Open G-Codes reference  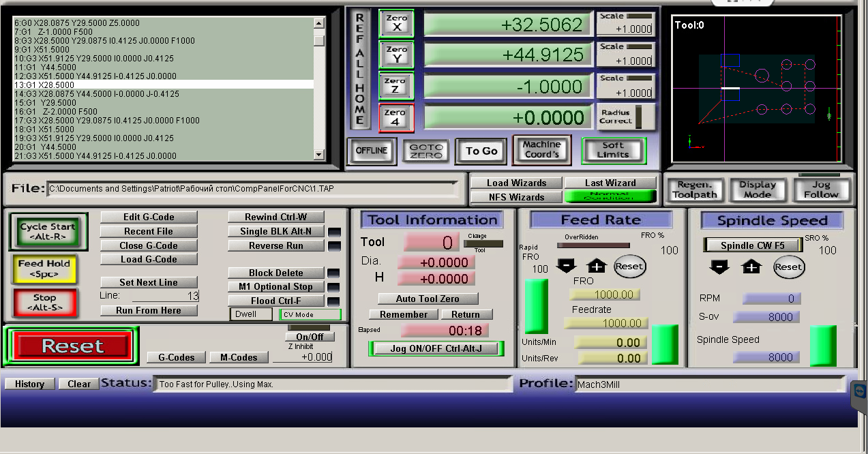(x=176, y=357)
